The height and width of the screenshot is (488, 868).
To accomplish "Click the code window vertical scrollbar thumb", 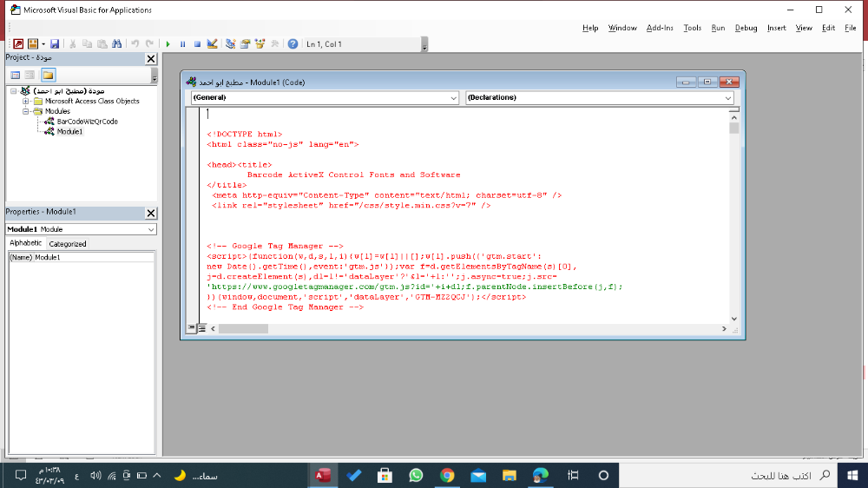I will pyautogui.click(x=734, y=128).
